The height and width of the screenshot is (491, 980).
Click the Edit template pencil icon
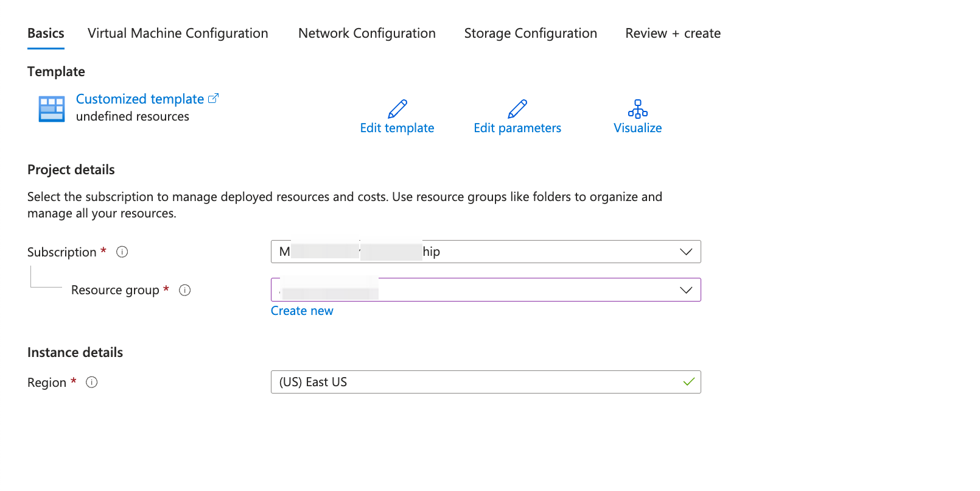(x=397, y=109)
